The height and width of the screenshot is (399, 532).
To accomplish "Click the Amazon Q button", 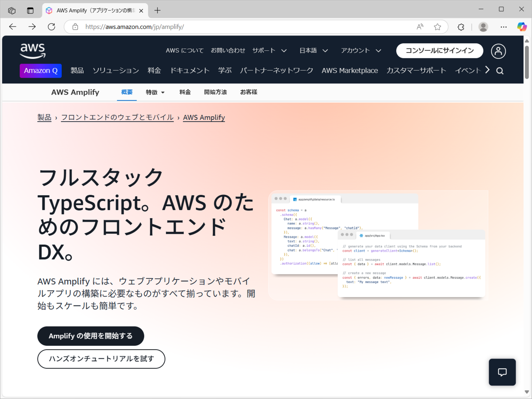I will [x=41, y=71].
